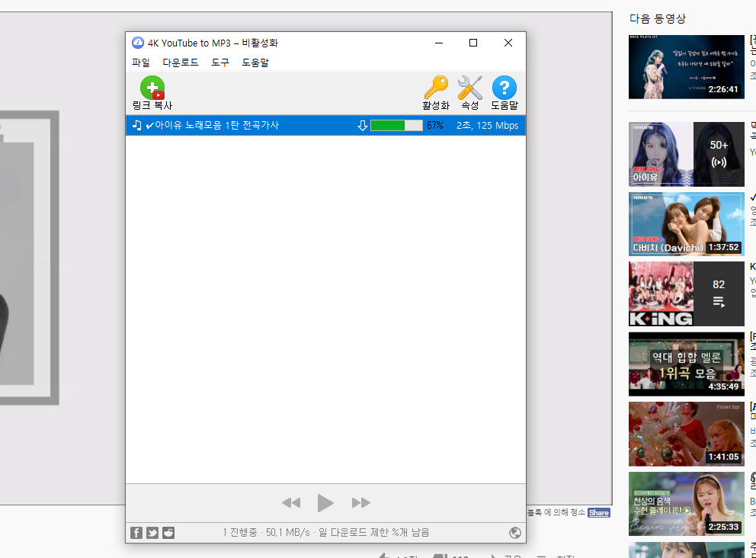
Task: Open the 2:26:41 concert video thumbnail
Action: (x=687, y=67)
